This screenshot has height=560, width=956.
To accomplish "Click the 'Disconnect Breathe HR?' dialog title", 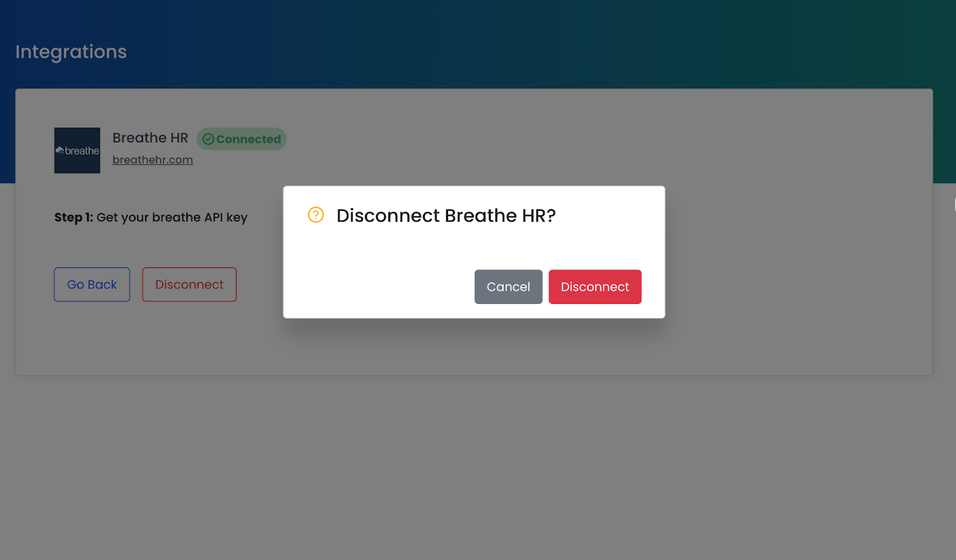I will pos(446,216).
